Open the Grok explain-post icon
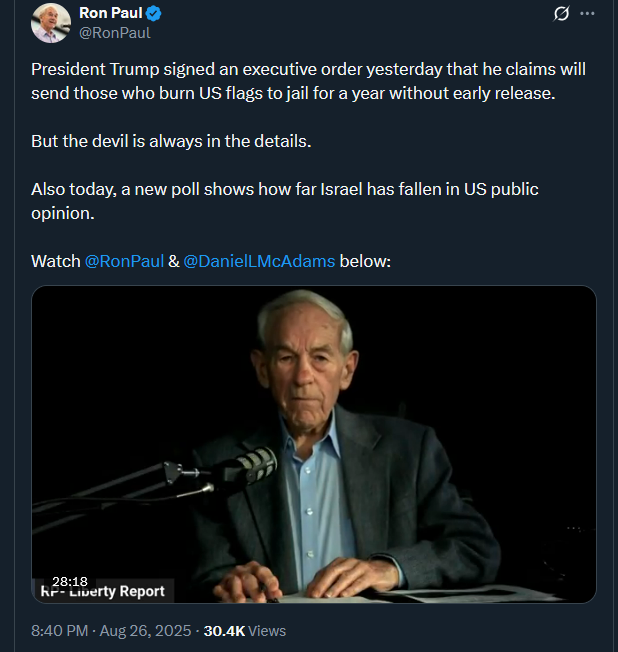 pyautogui.click(x=561, y=14)
